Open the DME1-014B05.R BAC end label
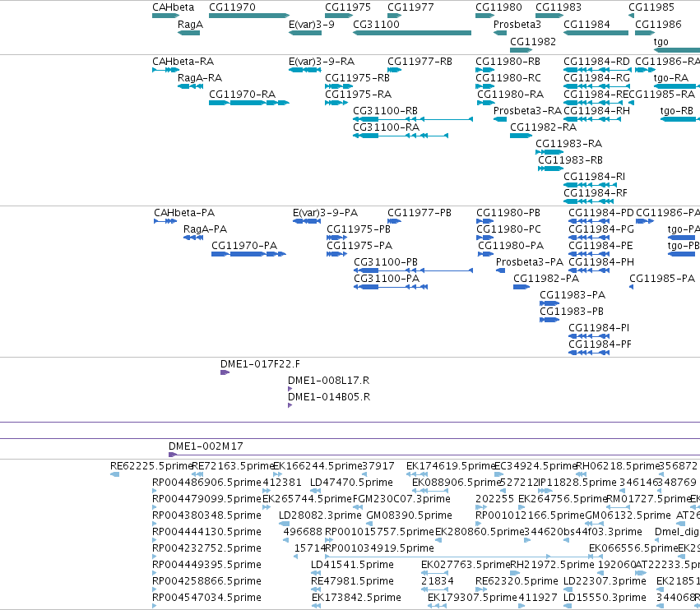Image resolution: width=700 pixels, height=610 pixels. (329, 397)
